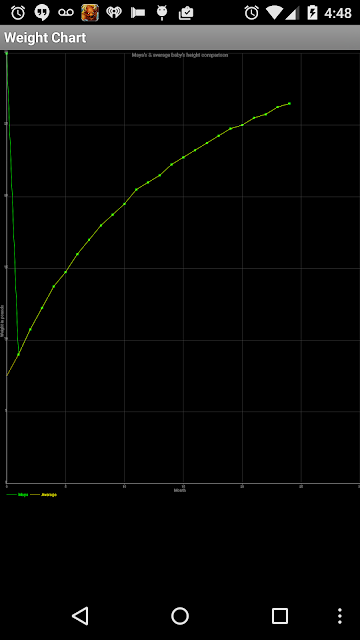Tap the task completed briefcase icon
The height and width of the screenshot is (640, 360).
(x=186, y=13)
